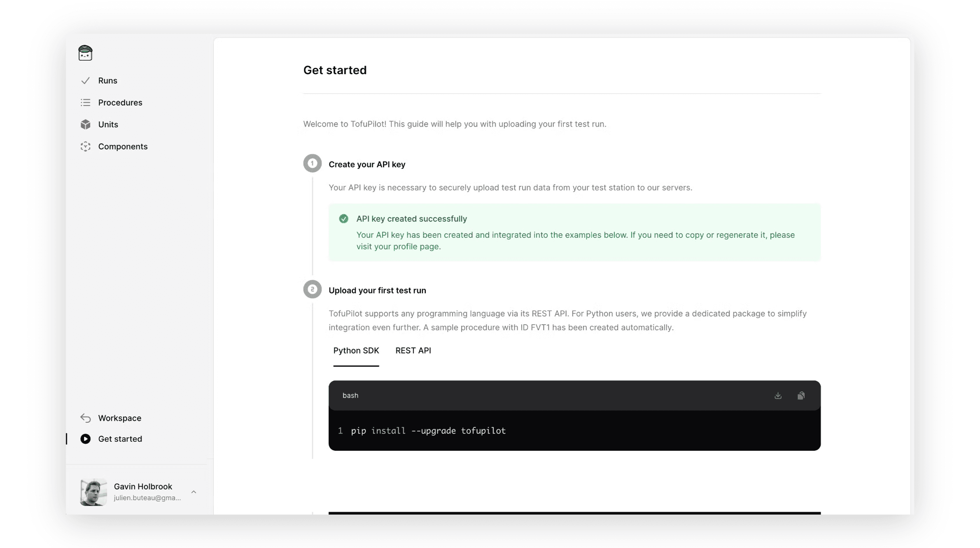
Task: Select the Components icon in sidebar
Action: [85, 146]
